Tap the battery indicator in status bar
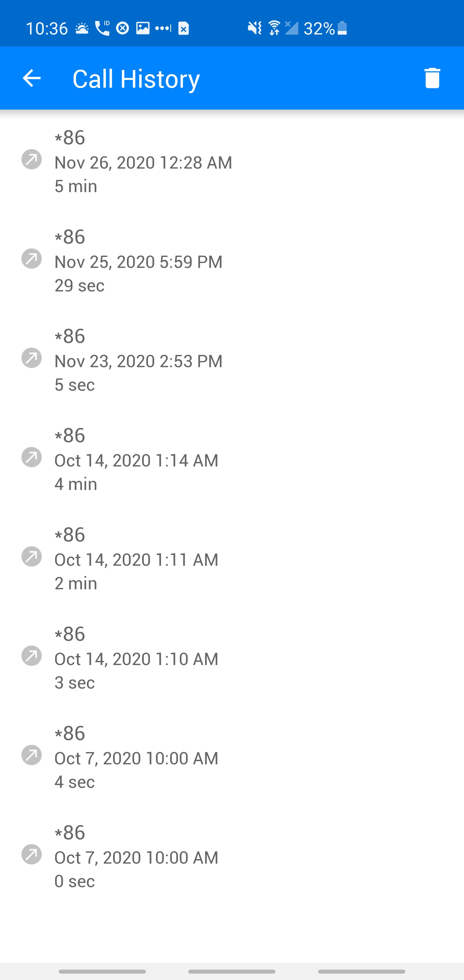The height and width of the screenshot is (980, 464). (342, 28)
